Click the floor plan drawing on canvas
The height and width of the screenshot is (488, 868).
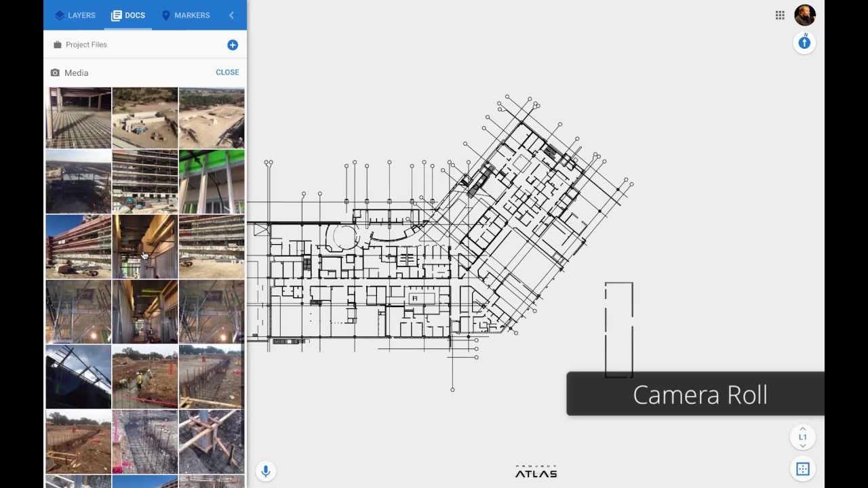(441, 244)
